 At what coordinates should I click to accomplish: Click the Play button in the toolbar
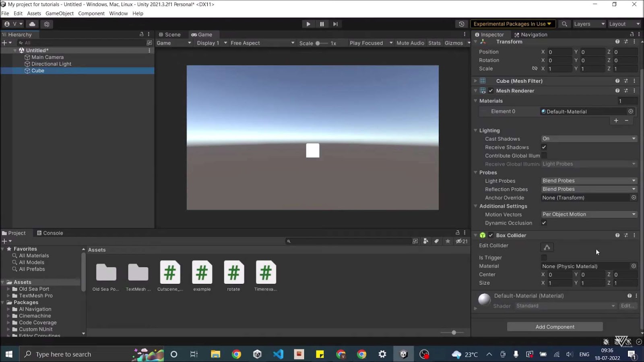point(308,24)
